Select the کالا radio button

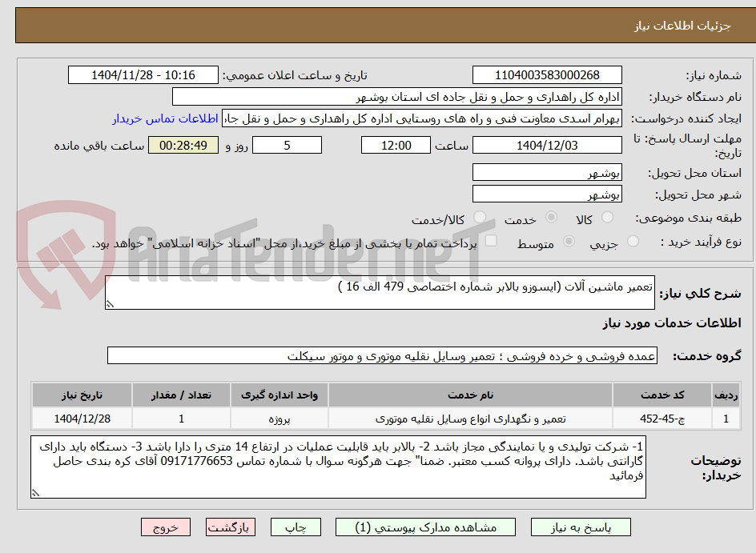point(608,218)
